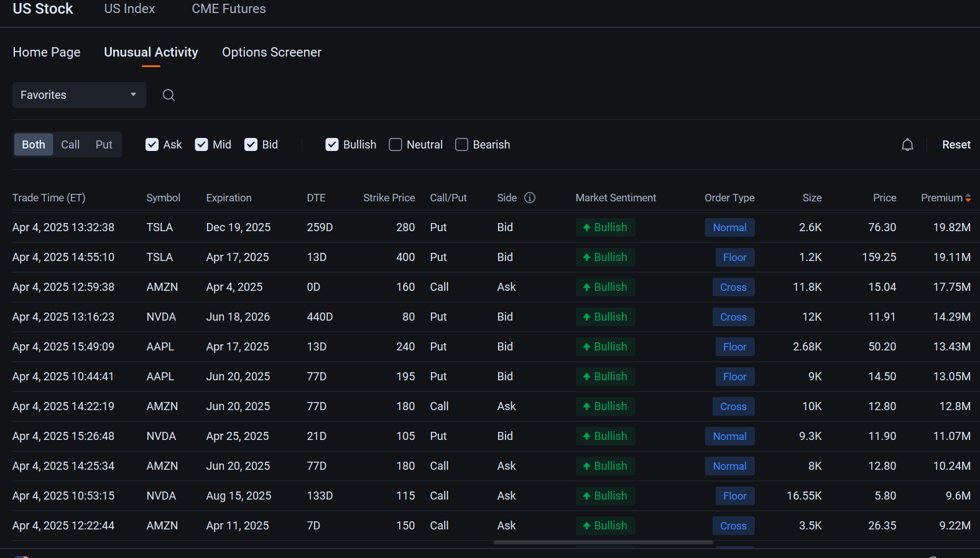Click the 440D DTE value
980x558 pixels.
coord(320,317)
